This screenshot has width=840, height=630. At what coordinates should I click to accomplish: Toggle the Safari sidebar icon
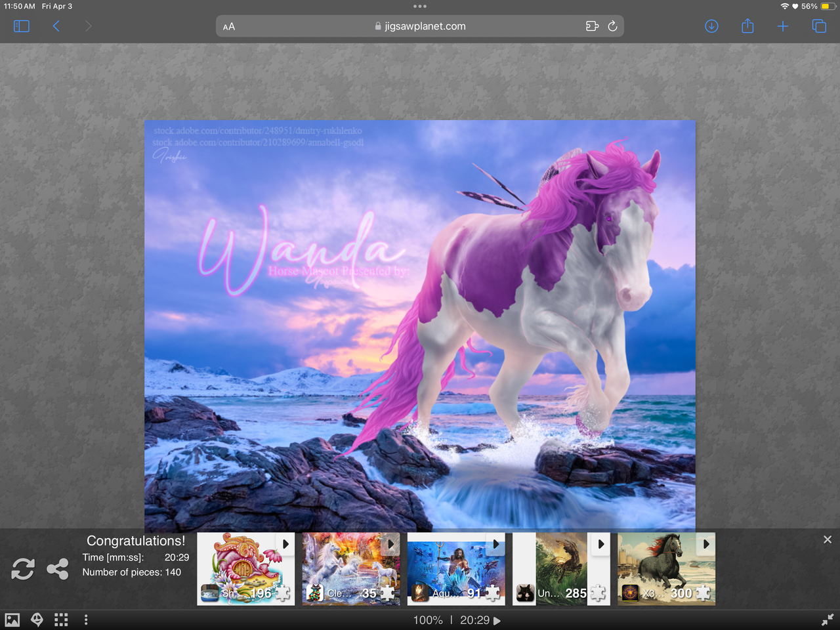(22, 26)
